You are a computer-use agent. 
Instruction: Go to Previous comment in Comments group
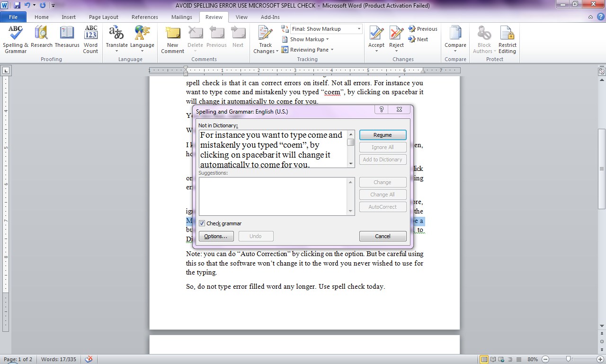216,37
